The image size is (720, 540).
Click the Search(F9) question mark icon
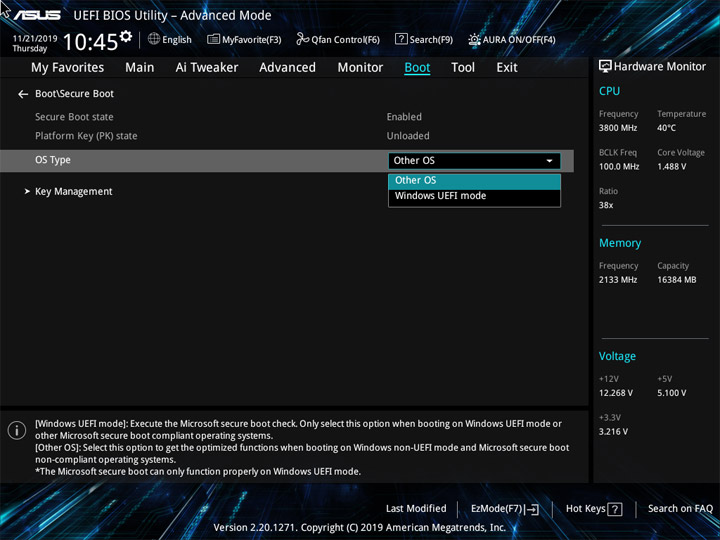point(401,39)
